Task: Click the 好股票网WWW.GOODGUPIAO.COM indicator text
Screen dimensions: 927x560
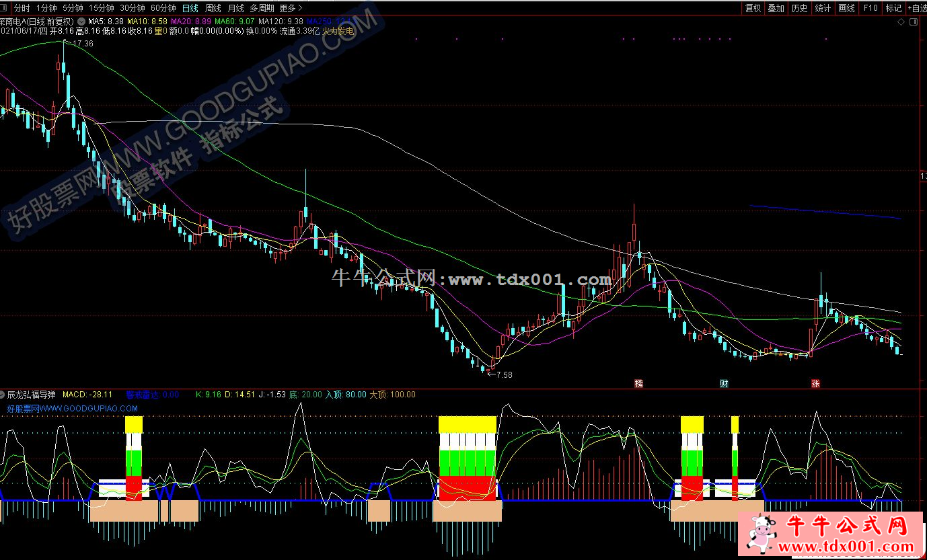Action: point(73,408)
